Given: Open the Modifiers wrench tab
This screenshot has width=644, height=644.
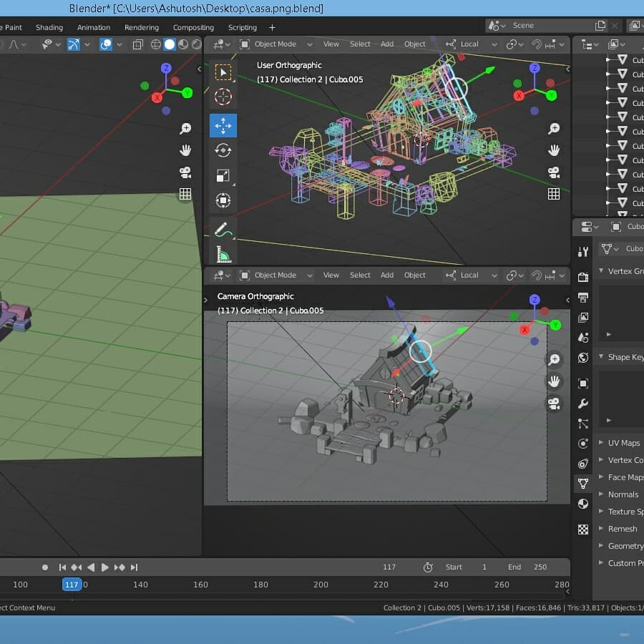Looking at the screenshot, I should point(583,404).
